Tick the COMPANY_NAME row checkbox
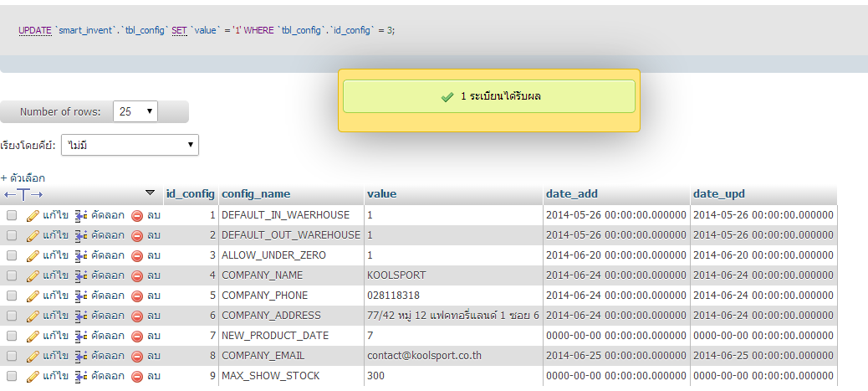Screen dimensions: 868x391 (x=12, y=275)
